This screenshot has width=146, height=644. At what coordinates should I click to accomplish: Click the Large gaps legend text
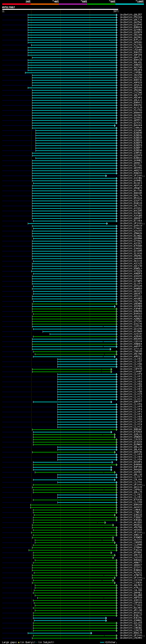[x=28, y=642]
